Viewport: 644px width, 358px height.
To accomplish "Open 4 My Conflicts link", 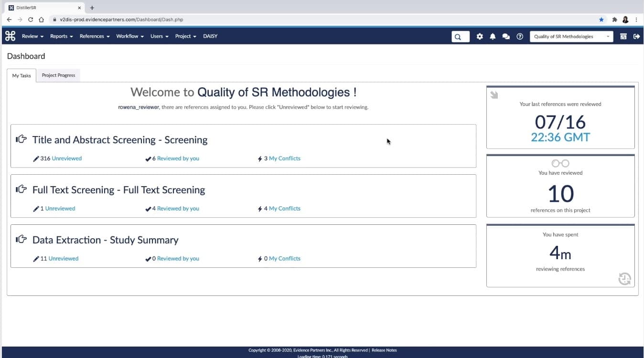I will 284,209.
